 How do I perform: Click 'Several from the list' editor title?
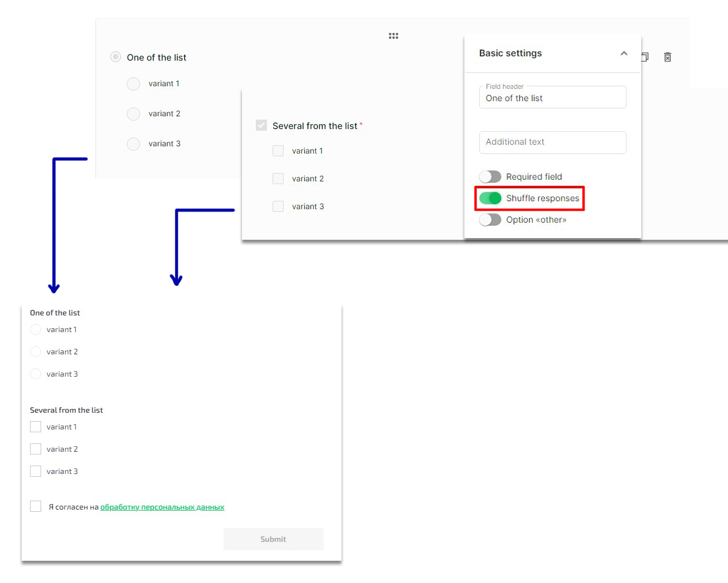coord(315,126)
